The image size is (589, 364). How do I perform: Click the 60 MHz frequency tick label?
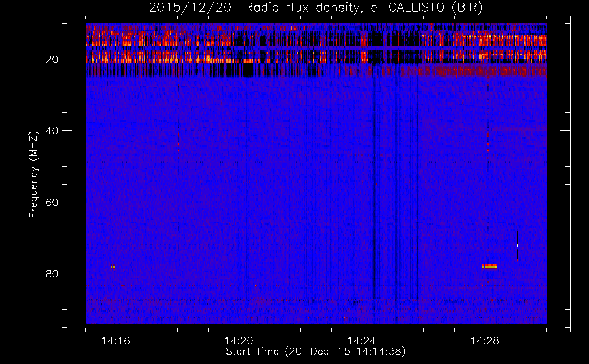coord(52,202)
